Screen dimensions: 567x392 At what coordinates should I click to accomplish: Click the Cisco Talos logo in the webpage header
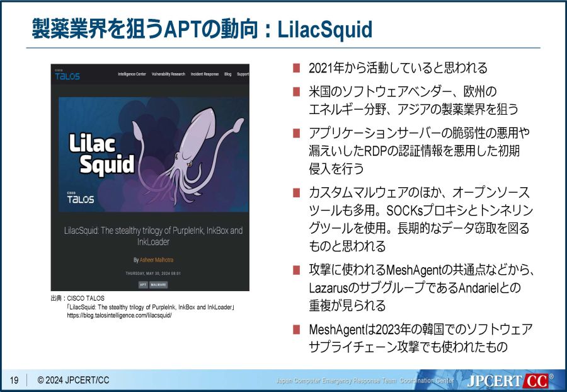pyautogui.click(x=67, y=75)
